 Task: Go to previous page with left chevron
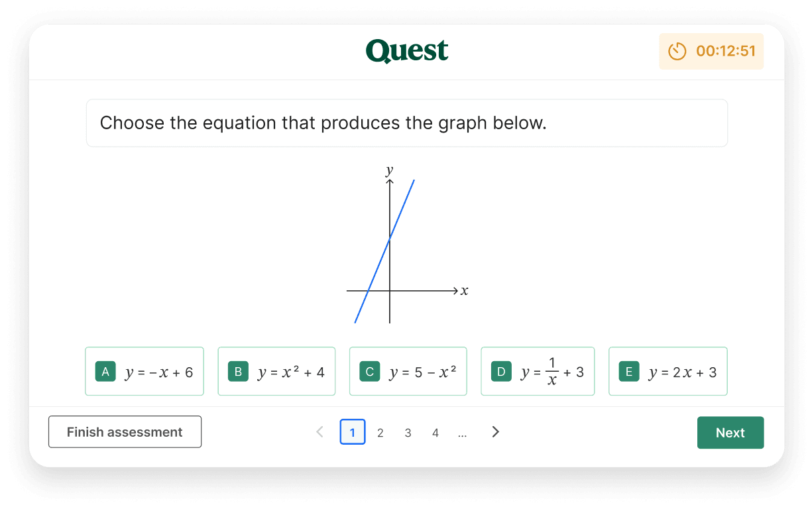(320, 432)
